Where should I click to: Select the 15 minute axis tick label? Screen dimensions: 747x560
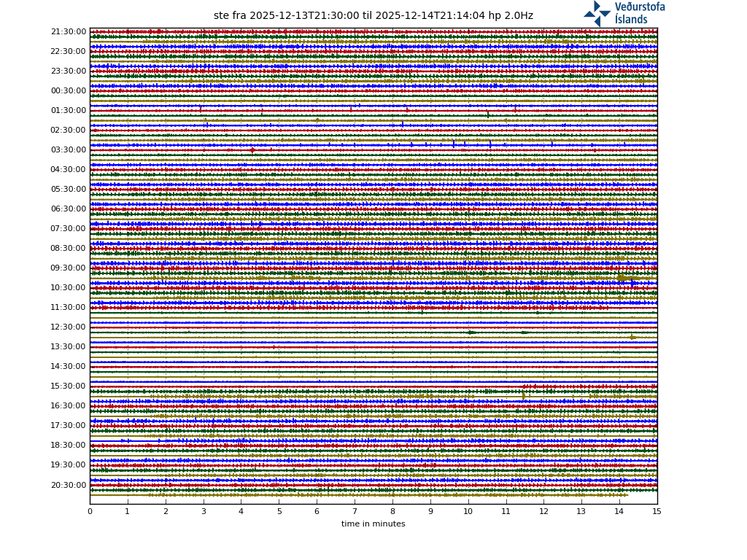(657, 512)
